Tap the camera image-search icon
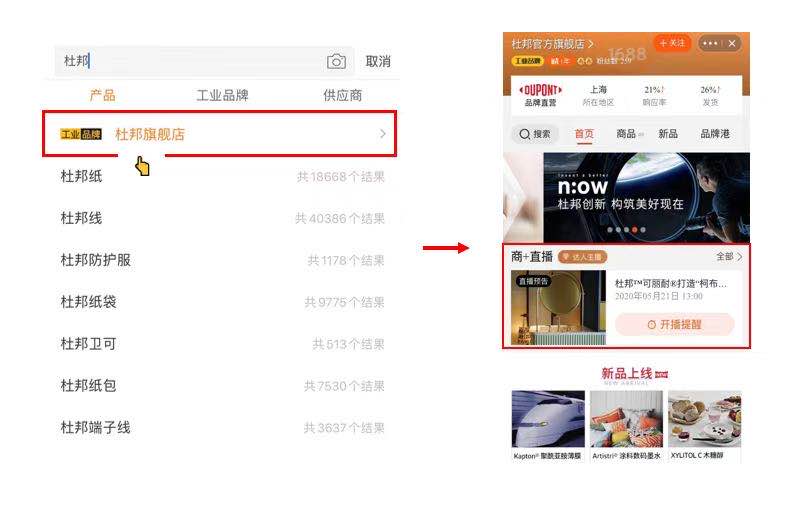796x520 pixels. point(336,61)
